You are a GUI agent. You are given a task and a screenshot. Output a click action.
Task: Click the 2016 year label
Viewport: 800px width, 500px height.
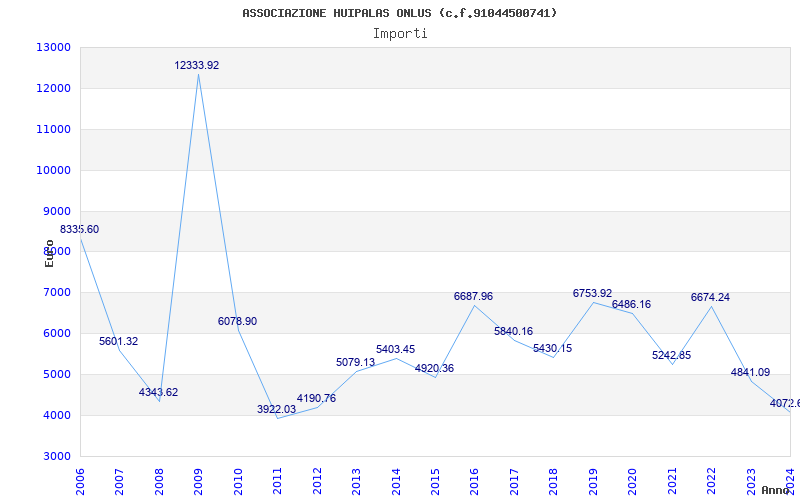tap(474, 482)
